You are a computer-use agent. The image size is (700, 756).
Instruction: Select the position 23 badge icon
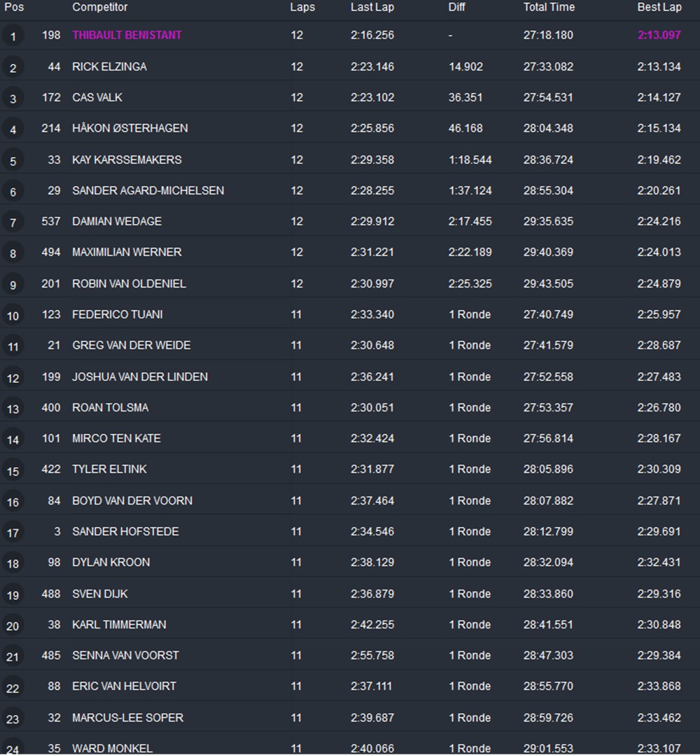click(x=13, y=719)
